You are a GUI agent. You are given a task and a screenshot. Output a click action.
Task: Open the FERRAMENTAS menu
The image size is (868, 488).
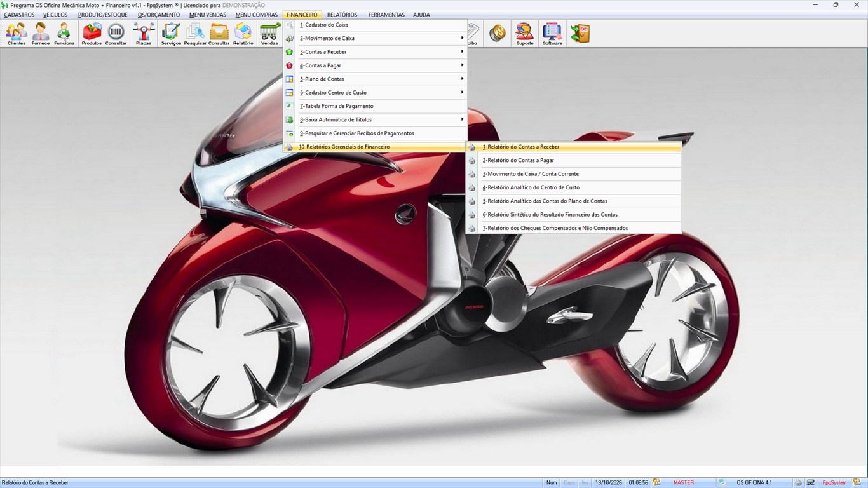386,15
